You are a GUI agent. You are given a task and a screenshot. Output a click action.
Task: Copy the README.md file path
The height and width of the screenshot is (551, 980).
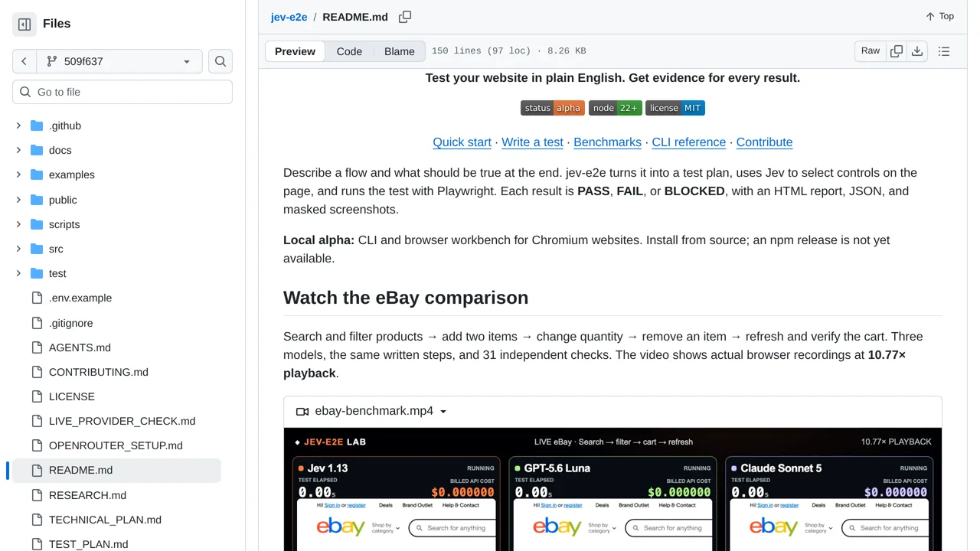pos(405,17)
